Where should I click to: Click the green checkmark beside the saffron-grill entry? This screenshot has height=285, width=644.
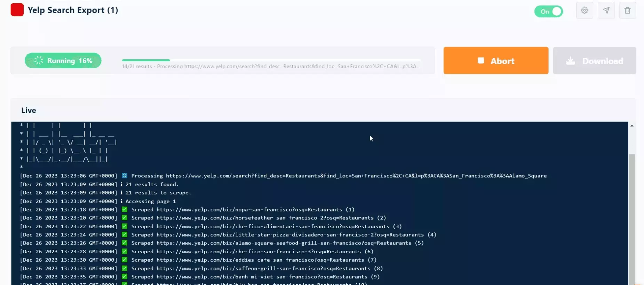[x=124, y=268]
